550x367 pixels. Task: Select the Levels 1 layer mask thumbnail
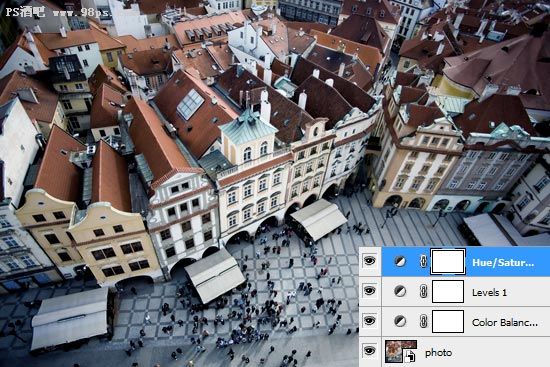448,291
